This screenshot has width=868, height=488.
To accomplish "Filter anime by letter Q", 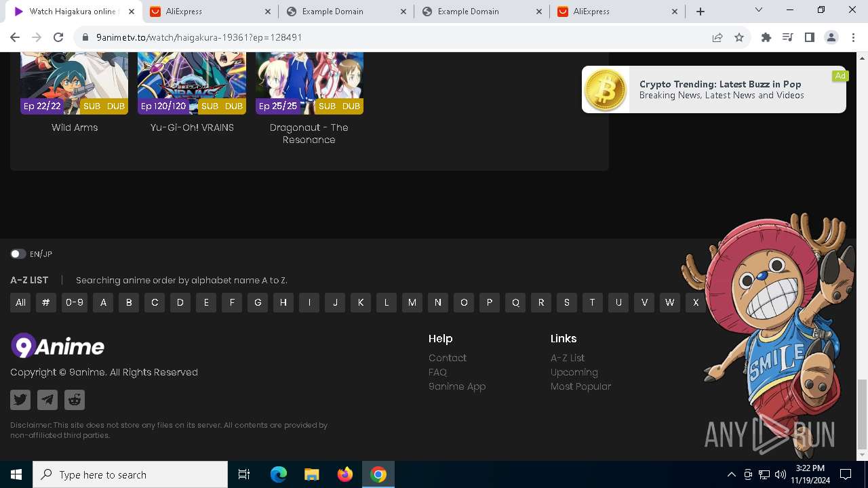I will pyautogui.click(x=515, y=302).
